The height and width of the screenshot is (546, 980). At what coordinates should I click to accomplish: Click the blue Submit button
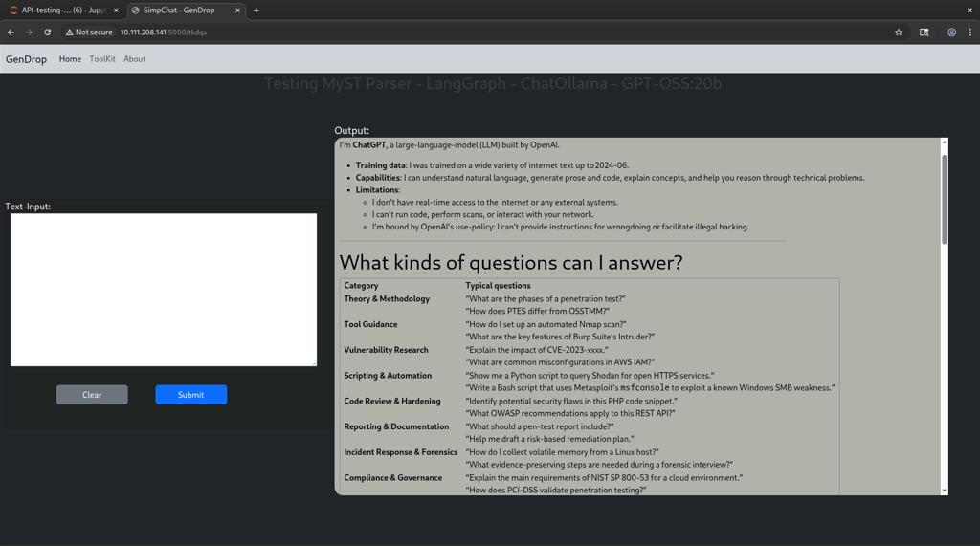click(x=191, y=395)
